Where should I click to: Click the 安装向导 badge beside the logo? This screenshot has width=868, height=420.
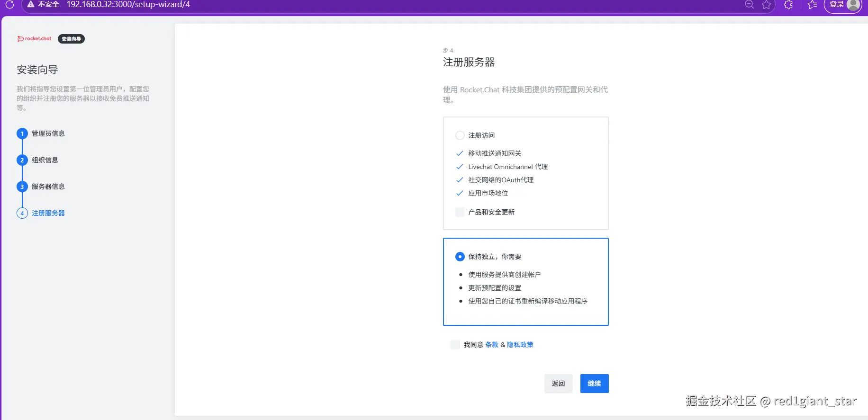(71, 39)
